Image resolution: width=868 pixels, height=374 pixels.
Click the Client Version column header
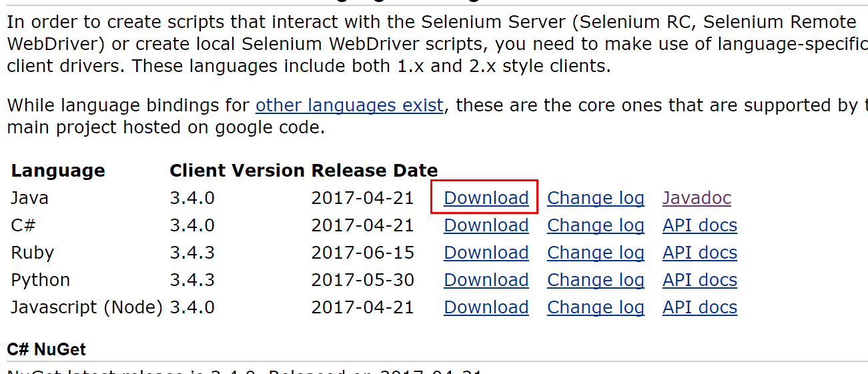(x=237, y=171)
